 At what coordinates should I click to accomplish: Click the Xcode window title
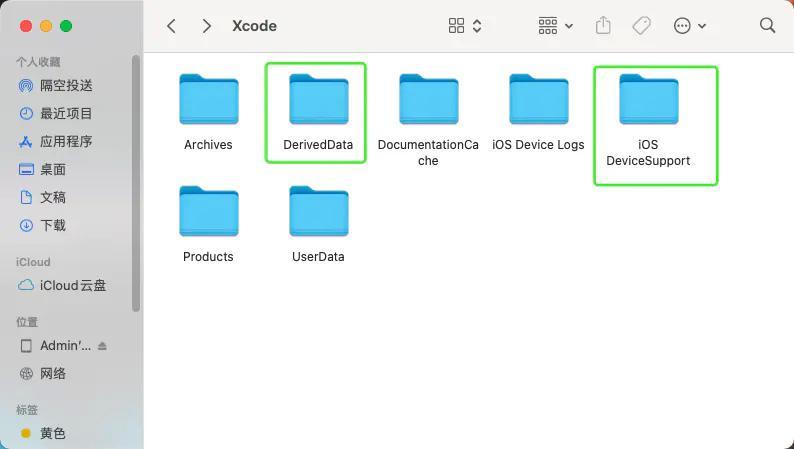click(254, 26)
